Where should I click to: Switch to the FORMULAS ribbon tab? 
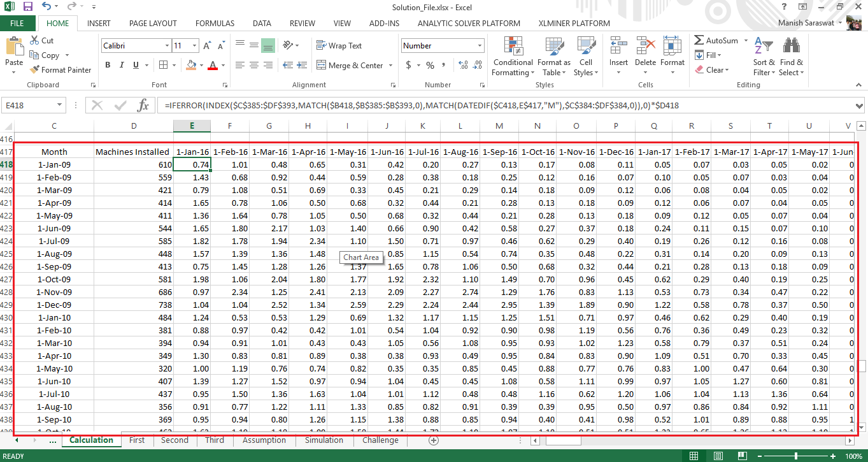pyautogui.click(x=215, y=24)
